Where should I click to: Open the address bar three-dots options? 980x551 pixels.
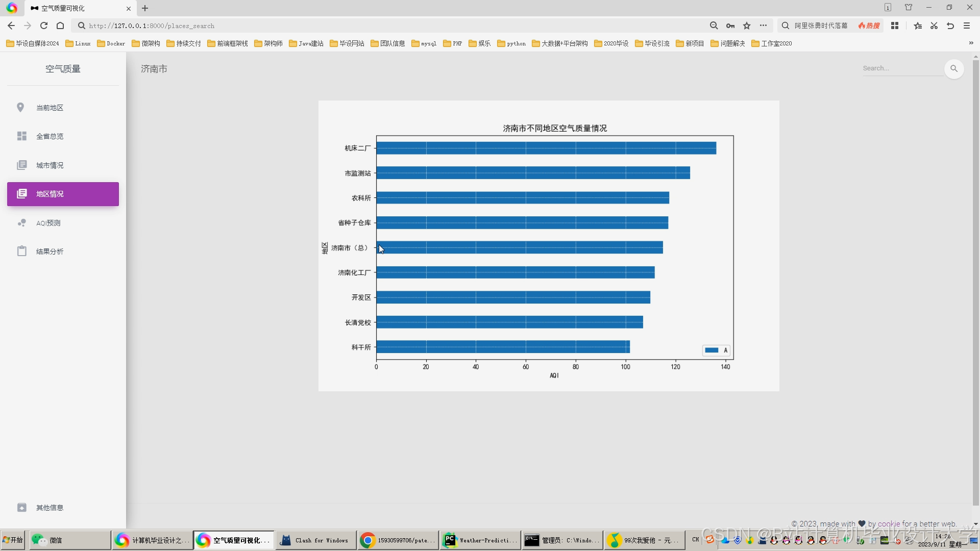pyautogui.click(x=763, y=26)
